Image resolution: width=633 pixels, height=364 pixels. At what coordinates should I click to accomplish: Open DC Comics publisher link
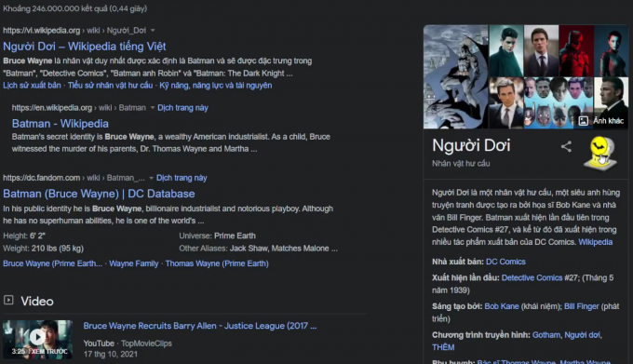click(x=505, y=262)
